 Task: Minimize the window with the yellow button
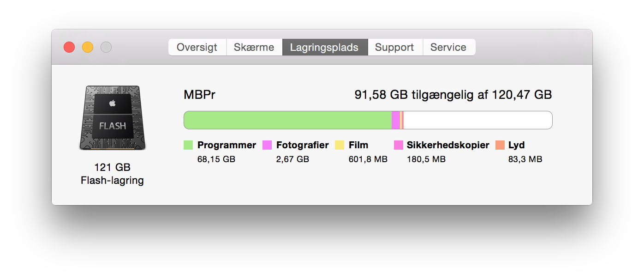pyautogui.click(x=88, y=47)
